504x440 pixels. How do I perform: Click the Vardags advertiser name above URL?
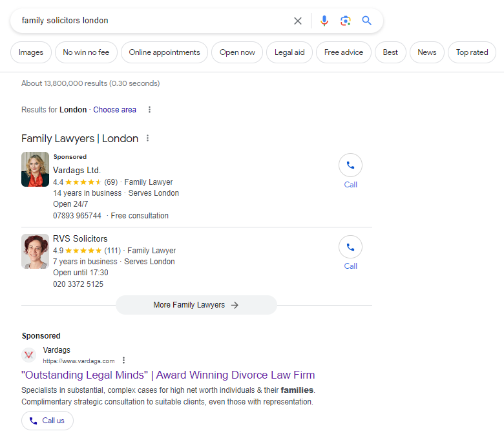tap(57, 350)
